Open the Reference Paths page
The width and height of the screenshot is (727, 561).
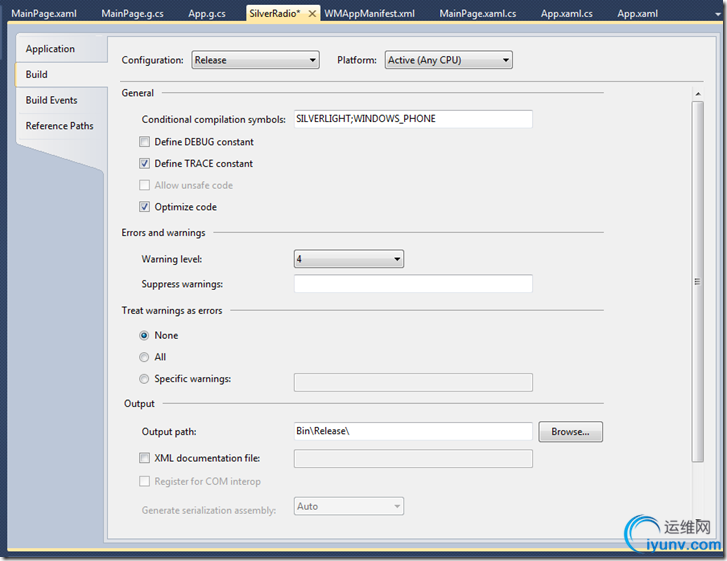click(62, 126)
